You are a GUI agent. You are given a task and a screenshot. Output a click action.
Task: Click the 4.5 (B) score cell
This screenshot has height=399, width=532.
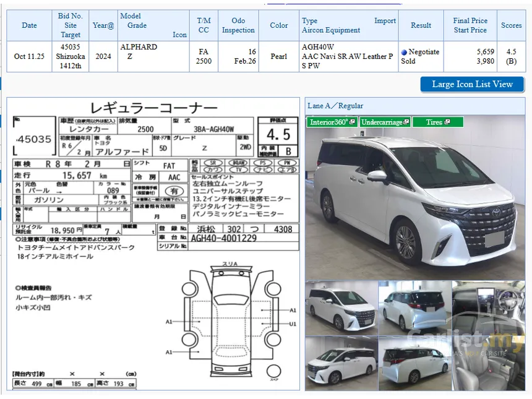pos(512,56)
